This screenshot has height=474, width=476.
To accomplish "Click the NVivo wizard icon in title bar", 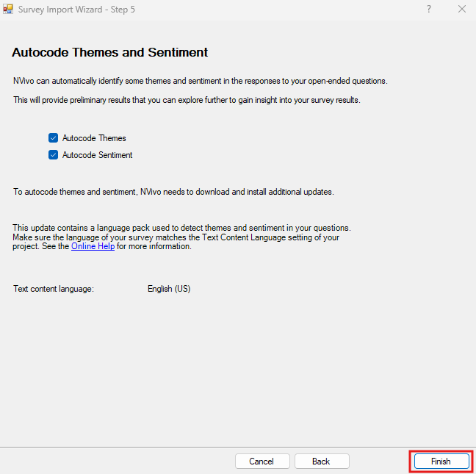I will tap(8, 9).
